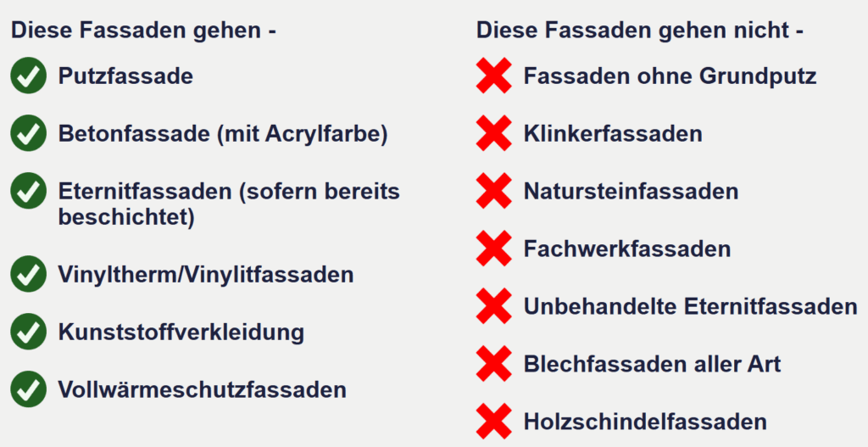Viewport: 868px width, 447px height.
Task: Click the red X beside Fassaden ohne Grundputz
Action: [x=493, y=76]
